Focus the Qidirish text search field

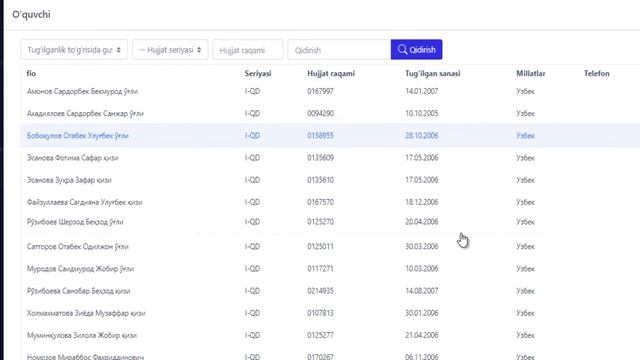[339, 50]
